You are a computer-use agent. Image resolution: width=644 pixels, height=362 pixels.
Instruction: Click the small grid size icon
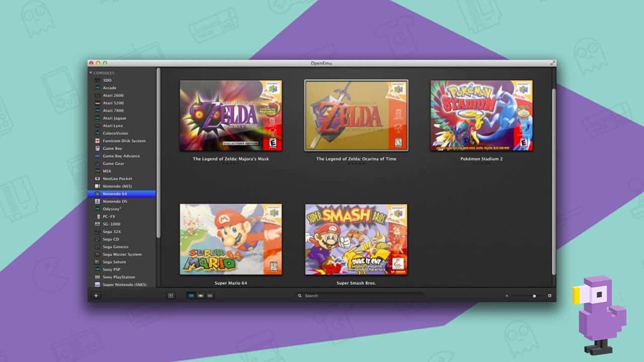(507, 296)
